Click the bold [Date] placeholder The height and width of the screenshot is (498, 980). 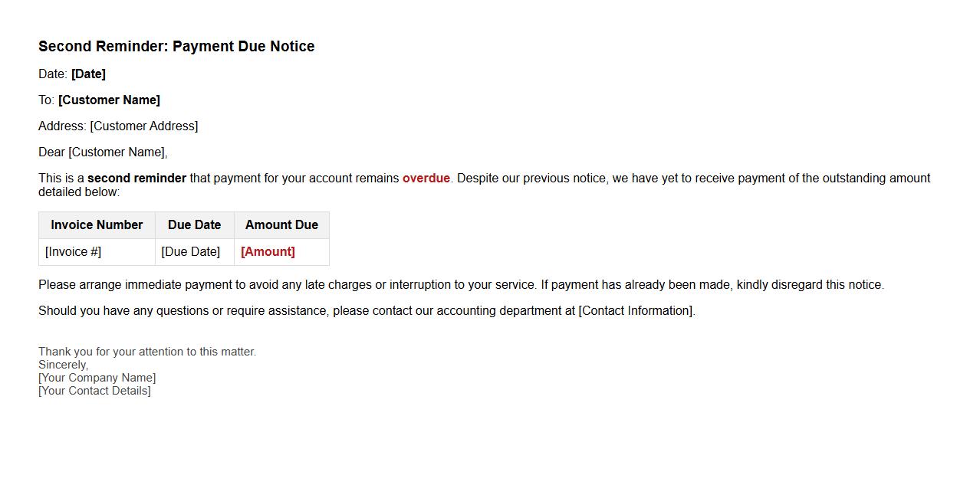88,74
